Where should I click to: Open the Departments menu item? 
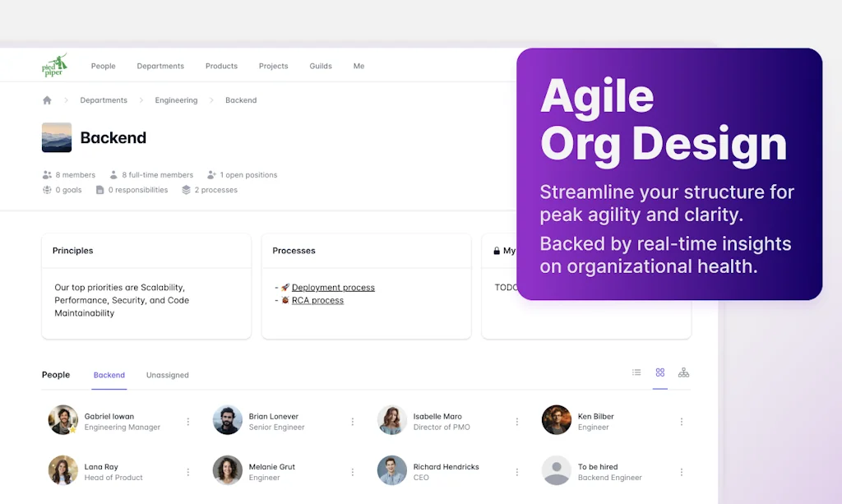point(160,66)
